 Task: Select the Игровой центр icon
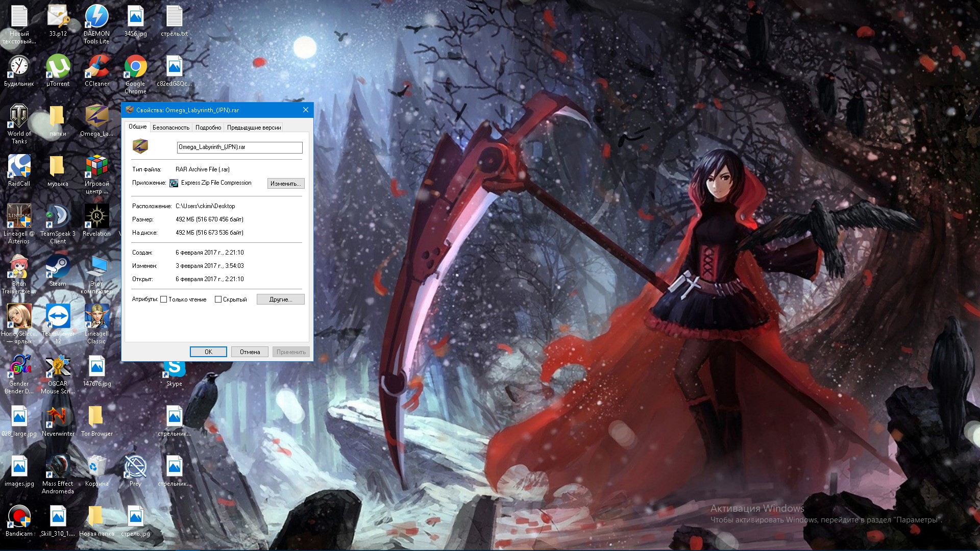click(x=96, y=174)
